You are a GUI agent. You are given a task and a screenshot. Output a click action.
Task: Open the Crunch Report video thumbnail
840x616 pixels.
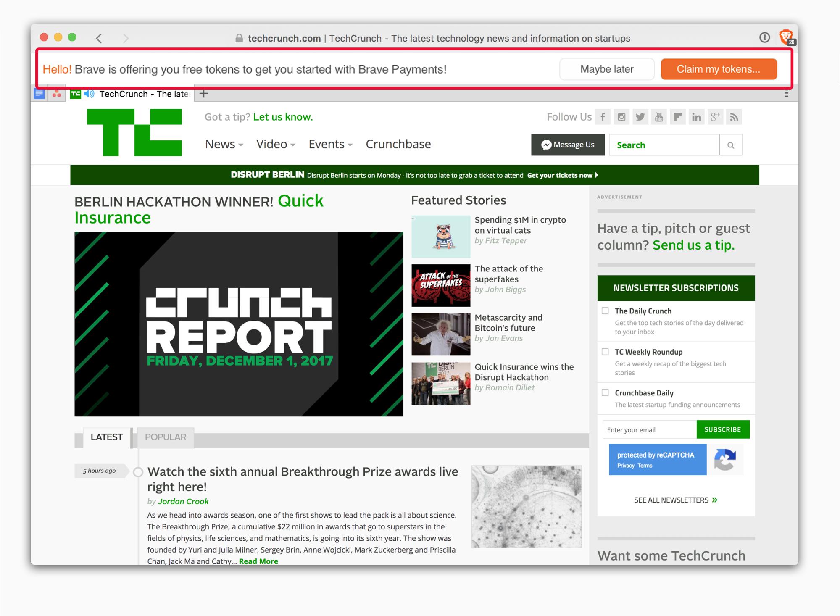click(x=239, y=324)
